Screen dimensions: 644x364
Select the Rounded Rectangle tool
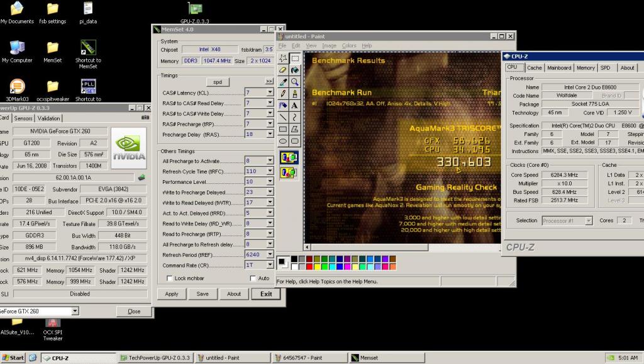(295, 141)
